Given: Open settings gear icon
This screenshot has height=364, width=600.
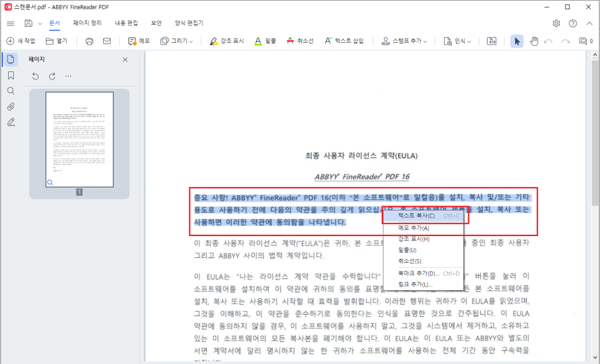Looking at the screenshot, I should point(557,24).
